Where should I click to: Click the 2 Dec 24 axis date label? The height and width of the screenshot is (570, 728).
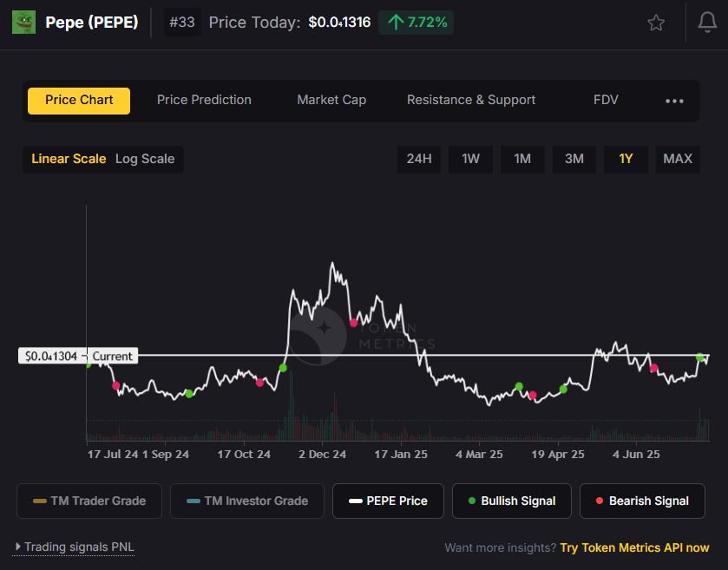[322, 455]
